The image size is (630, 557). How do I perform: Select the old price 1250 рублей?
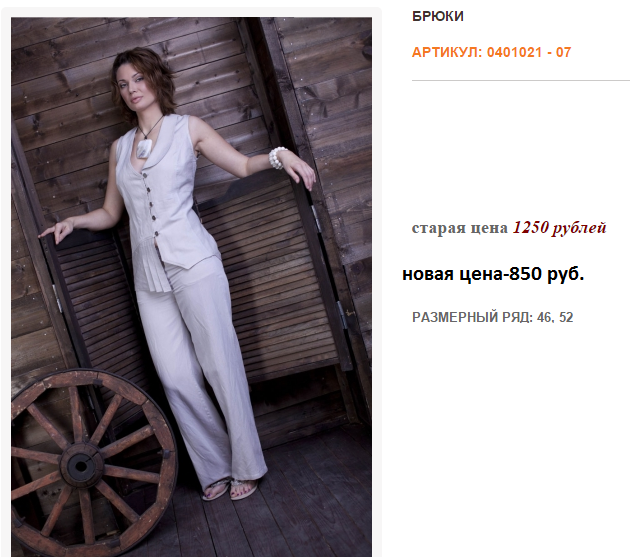(559, 228)
